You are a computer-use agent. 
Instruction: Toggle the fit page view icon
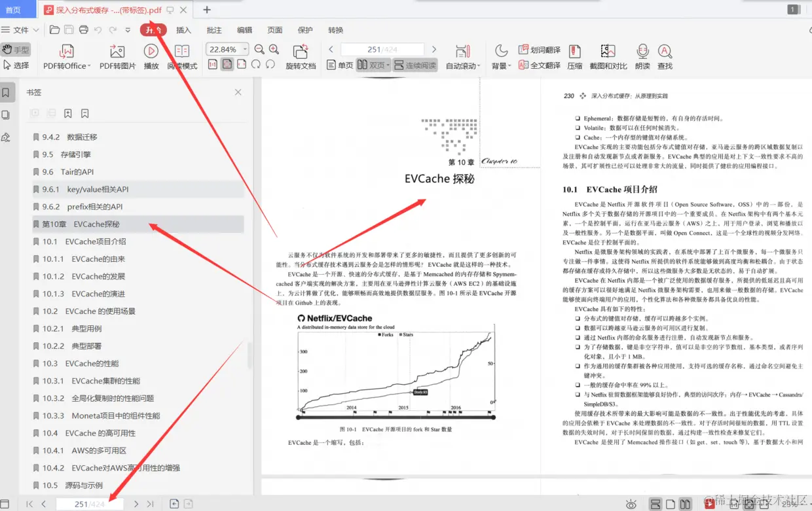(x=227, y=64)
